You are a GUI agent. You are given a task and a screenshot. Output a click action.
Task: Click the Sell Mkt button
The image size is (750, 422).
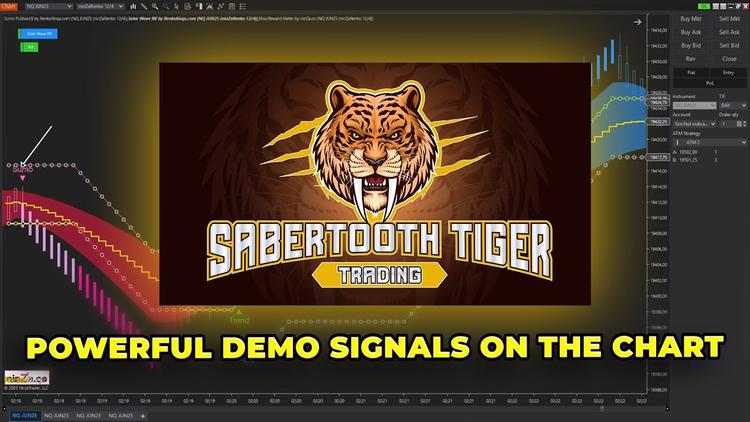point(729,19)
